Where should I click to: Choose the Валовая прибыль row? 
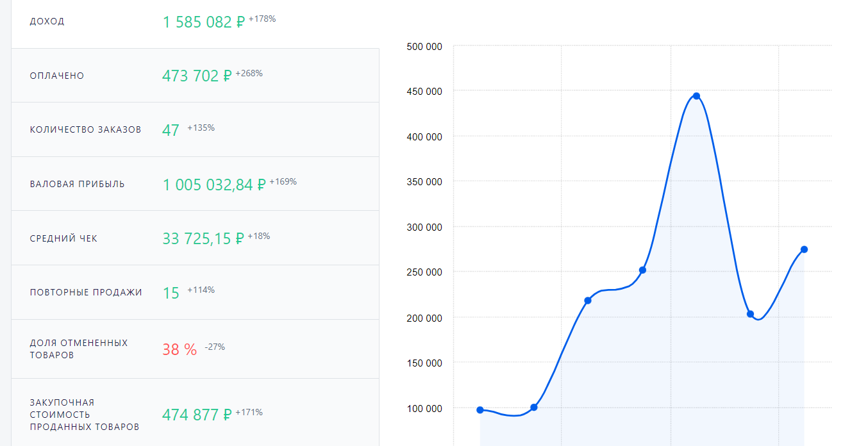click(196, 184)
